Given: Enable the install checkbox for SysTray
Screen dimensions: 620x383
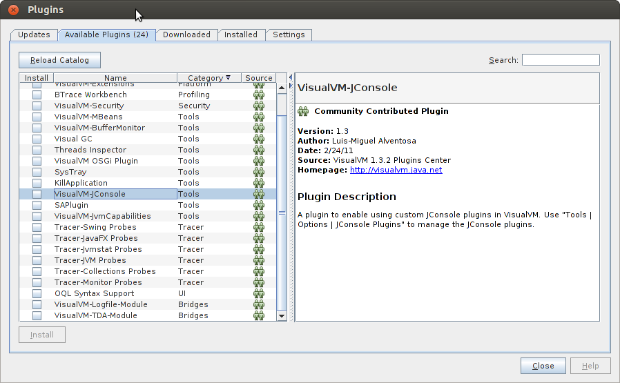Looking at the screenshot, I should [37, 172].
